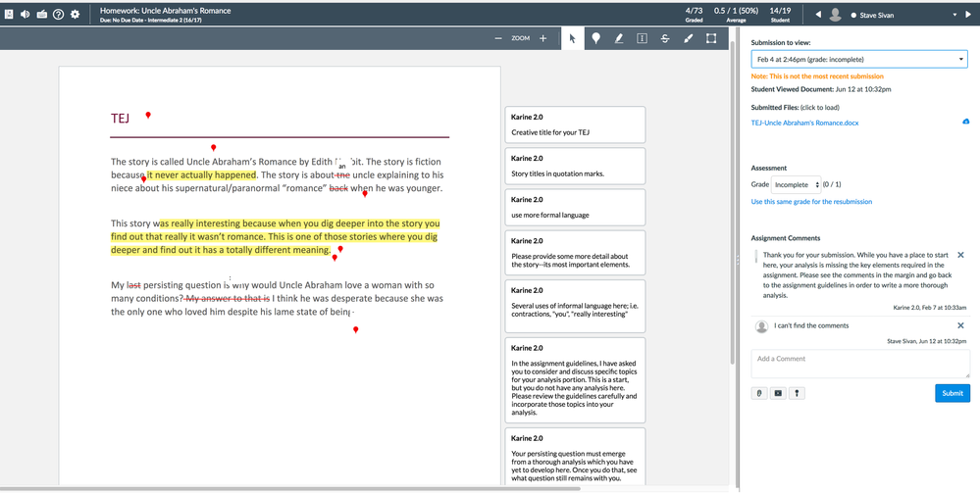Click the red pin next to TEJ heading
Image resolution: width=980 pixels, height=494 pixels.
pos(148,115)
